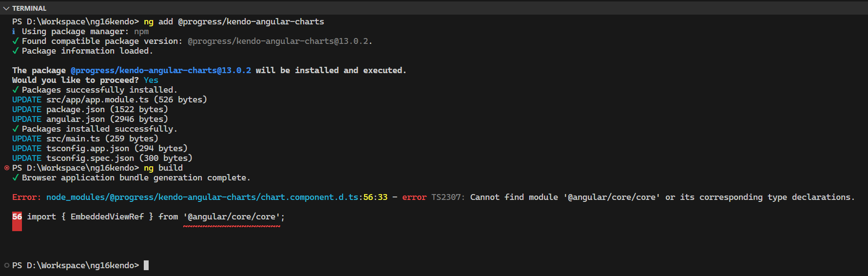Click check mark beside Browser application bundle generation

pyautogui.click(x=16, y=177)
